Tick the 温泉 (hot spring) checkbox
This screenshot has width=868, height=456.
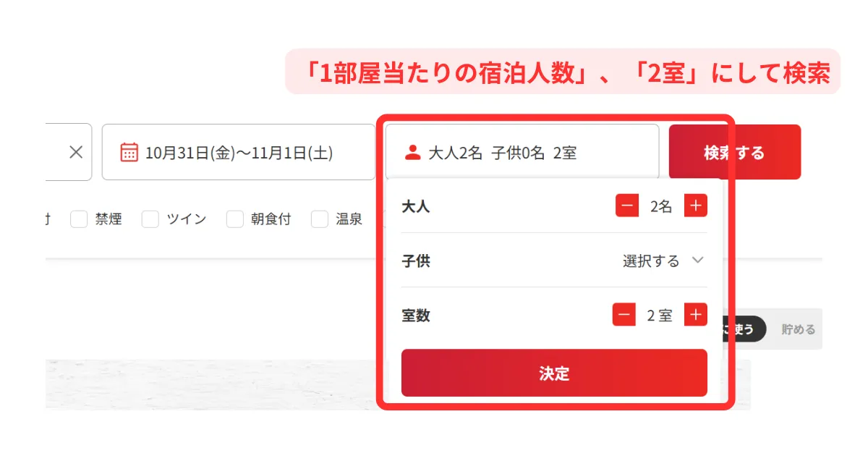coord(320,219)
